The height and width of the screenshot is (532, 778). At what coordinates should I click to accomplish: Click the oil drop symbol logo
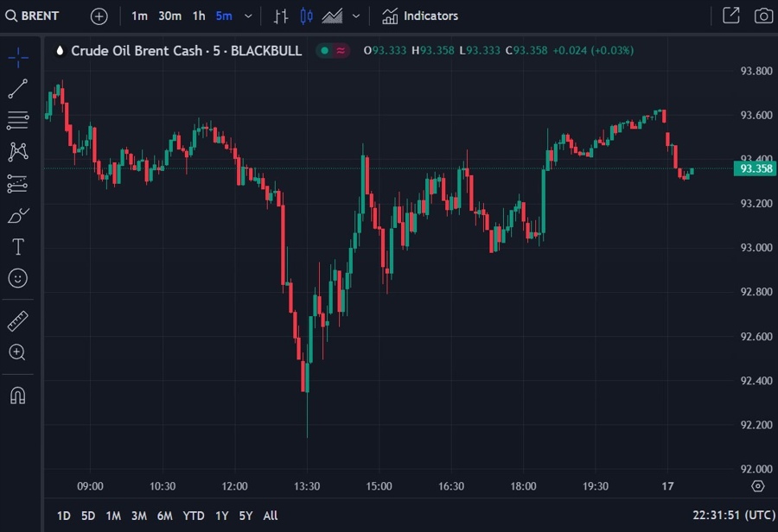(x=60, y=51)
